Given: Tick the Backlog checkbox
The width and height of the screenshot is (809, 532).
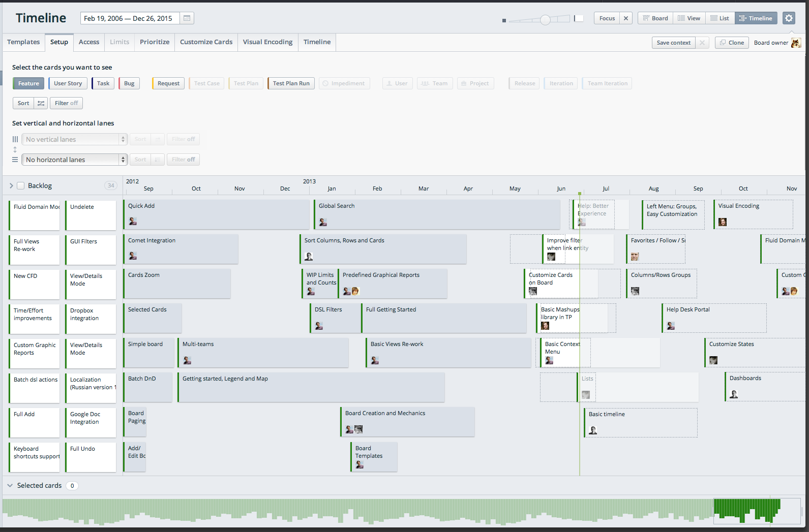Looking at the screenshot, I should 21,186.
